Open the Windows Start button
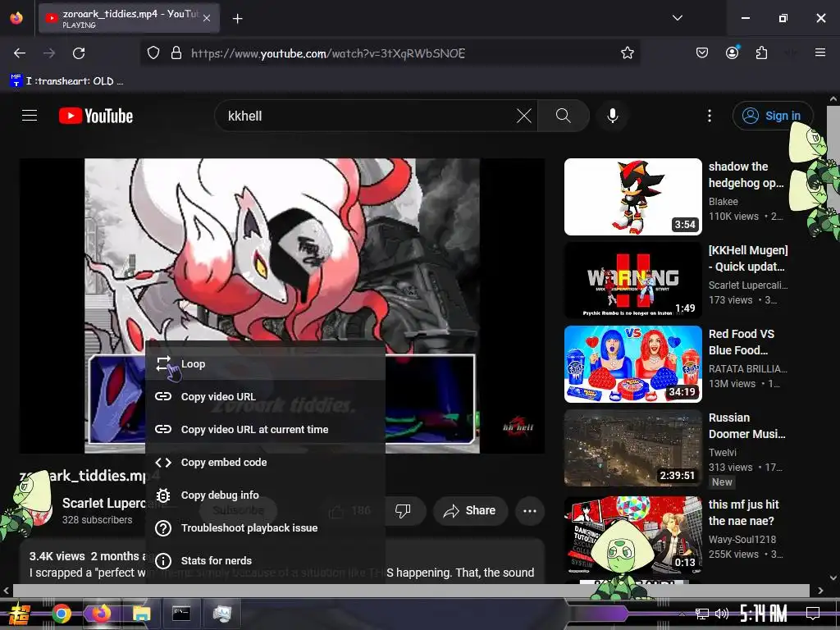The height and width of the screenshot is (630, 840). click(20, 614)
